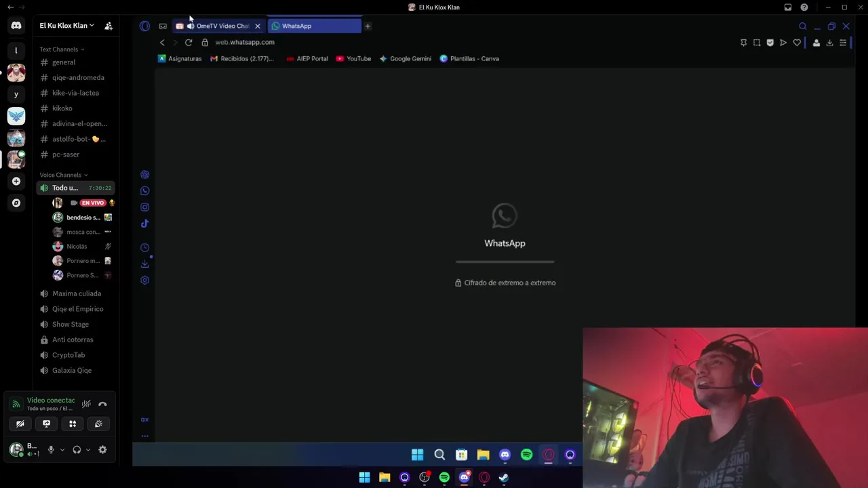Click Opera snapshot capture icon
The width and height of the screenshot is (868, 488).
tap(757, 43)
